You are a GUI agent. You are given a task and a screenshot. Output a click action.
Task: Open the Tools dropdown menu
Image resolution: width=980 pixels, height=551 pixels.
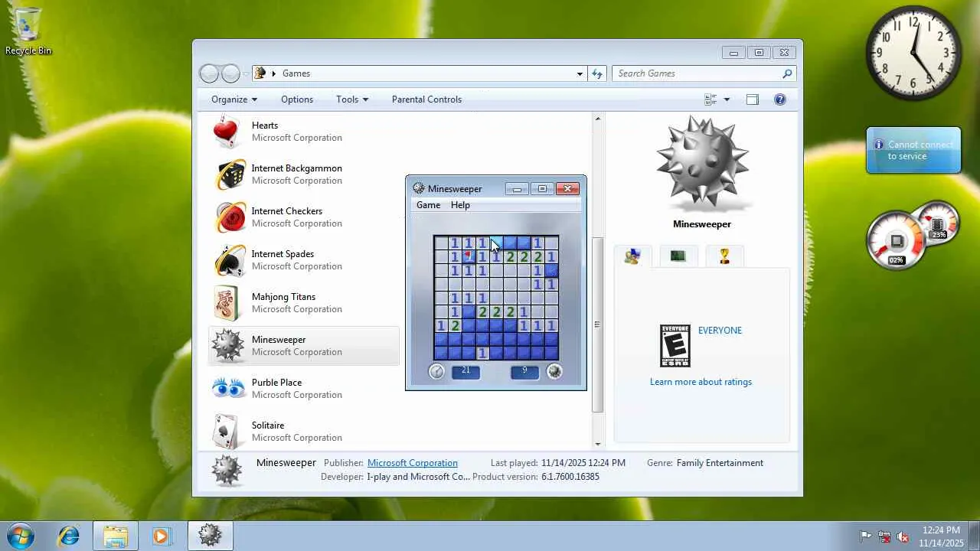click(352, 99)
